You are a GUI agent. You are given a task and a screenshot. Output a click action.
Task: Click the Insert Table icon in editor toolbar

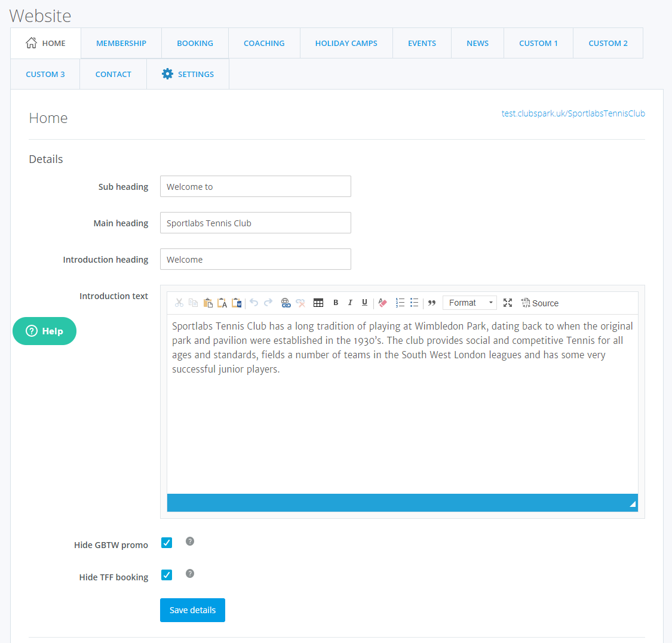318,303
